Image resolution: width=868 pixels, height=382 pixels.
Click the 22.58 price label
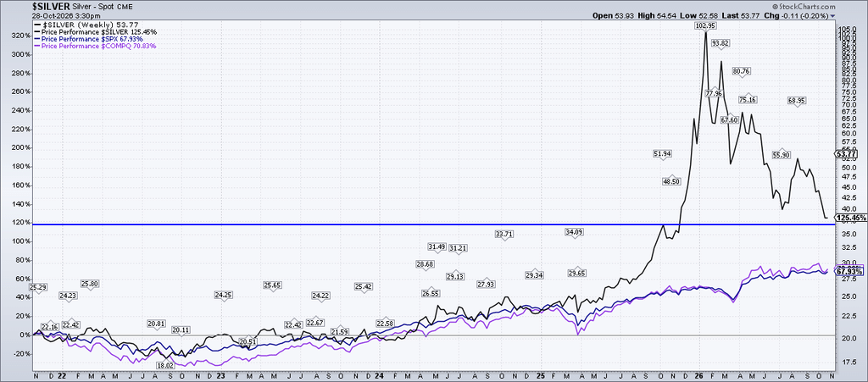pos(386,324)
